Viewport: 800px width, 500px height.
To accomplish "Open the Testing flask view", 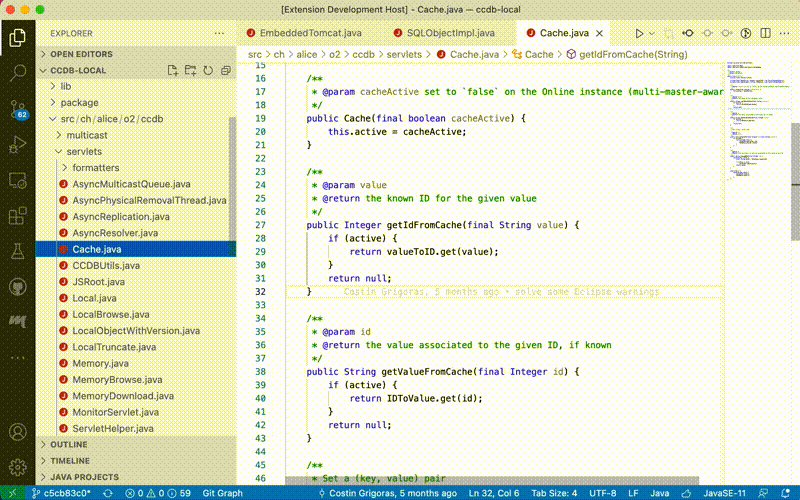I will coord(17,251).
